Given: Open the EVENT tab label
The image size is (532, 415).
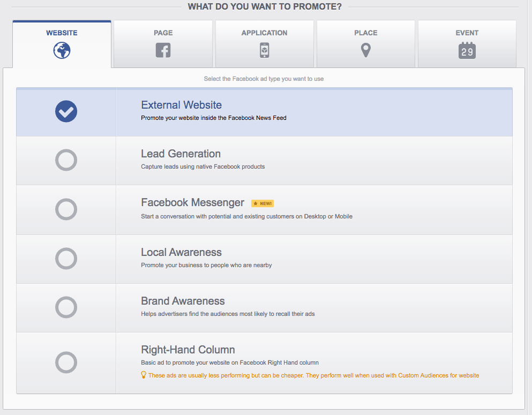Looking at the screenshot, I should pyautogui.click(x=467, y=33).
